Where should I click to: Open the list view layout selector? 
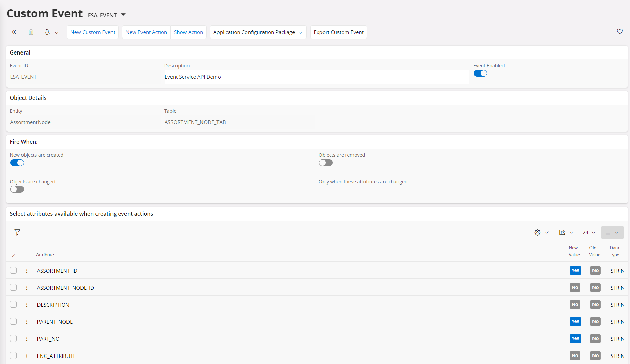pos(612,232)
